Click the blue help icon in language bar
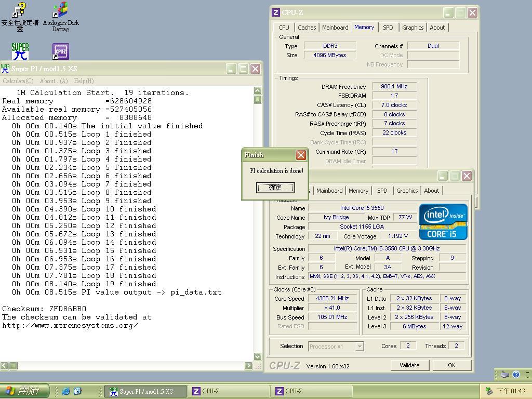 (x=516, y=375)
